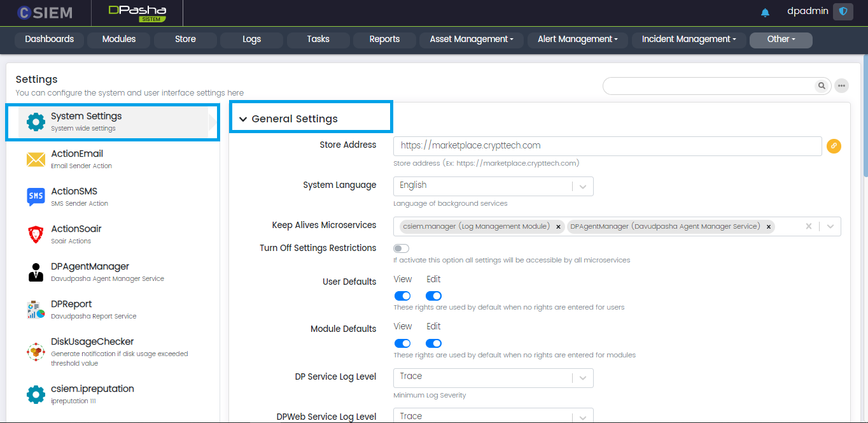Click the Store Address input field
868x423 pixels.
[x=607, y=146]
